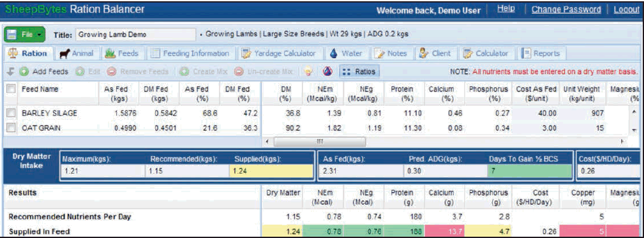Click the NEm (Mcal/kg) column header
Screen dimensions: 644x238
coord(322,94)
